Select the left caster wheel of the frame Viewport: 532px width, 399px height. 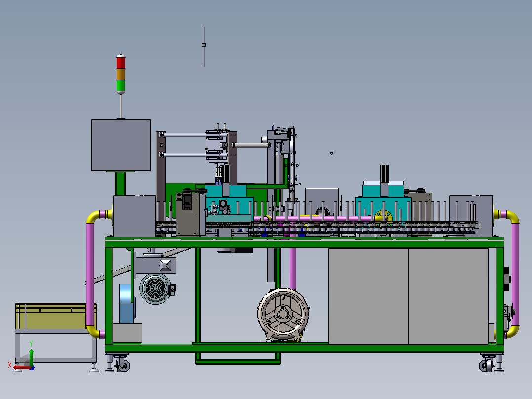[x=123, y=366]
